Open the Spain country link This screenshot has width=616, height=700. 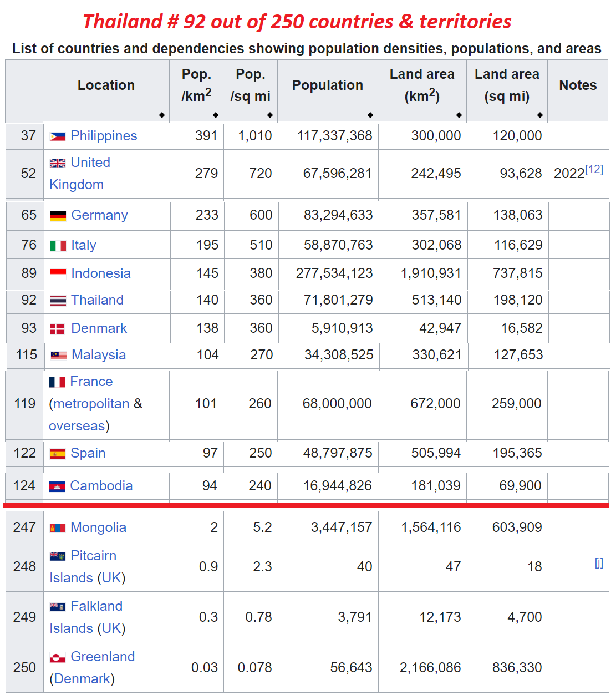point(88,453)
